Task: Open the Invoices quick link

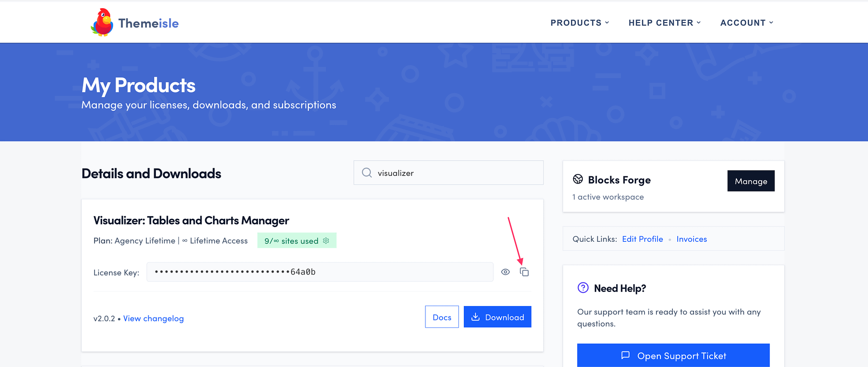Action: pos(692,239)
